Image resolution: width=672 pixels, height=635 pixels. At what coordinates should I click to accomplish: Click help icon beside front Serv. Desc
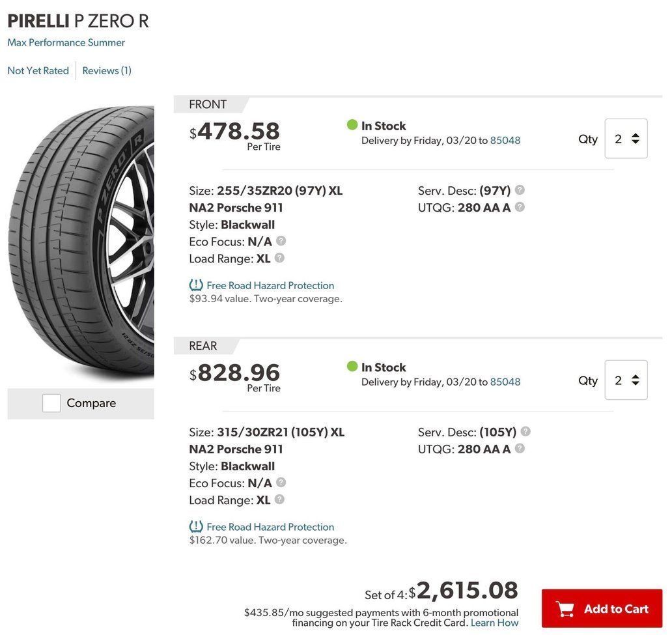click(520, 190)
